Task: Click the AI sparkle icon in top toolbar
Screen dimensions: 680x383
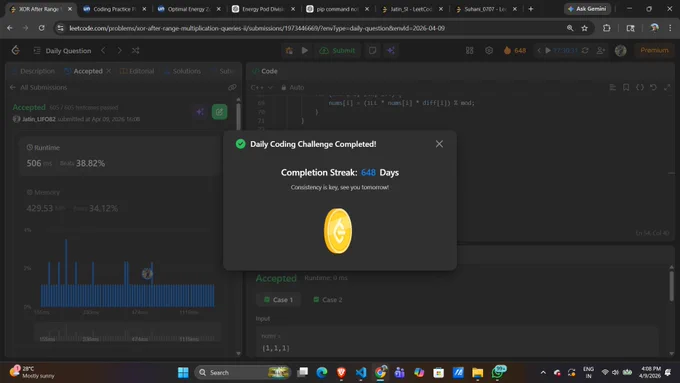Action: click(391, 51)
